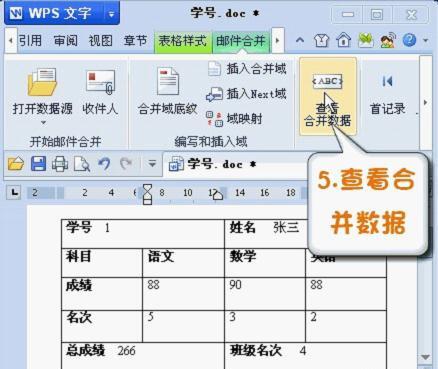Click the 名次 row label
Image resolution: width=438 pixels, height=369 pixels.
tap(79, 317)
